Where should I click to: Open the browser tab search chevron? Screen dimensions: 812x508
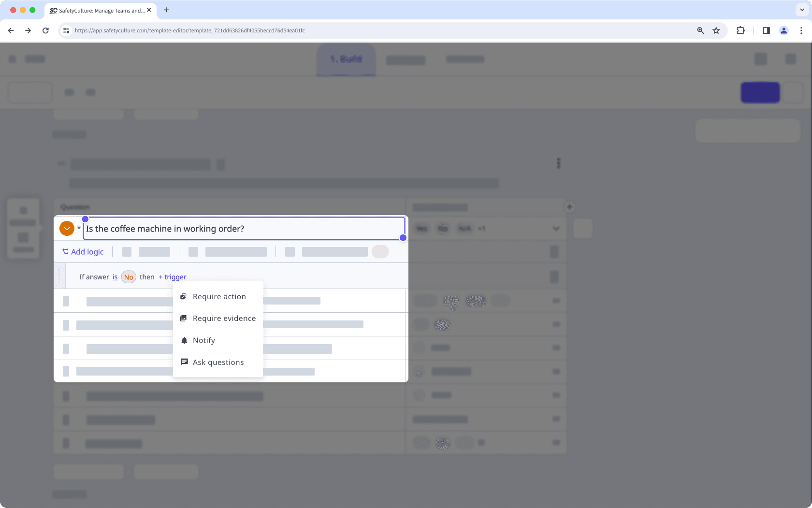click(801, 10)
